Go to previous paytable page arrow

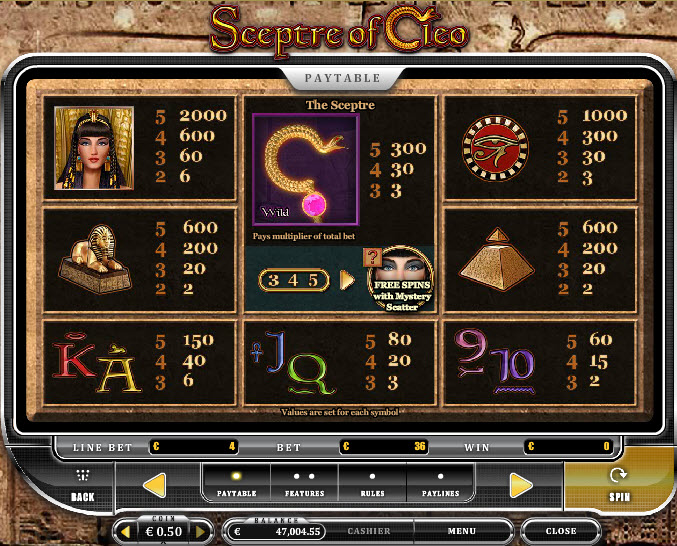[x=155, y=485]
